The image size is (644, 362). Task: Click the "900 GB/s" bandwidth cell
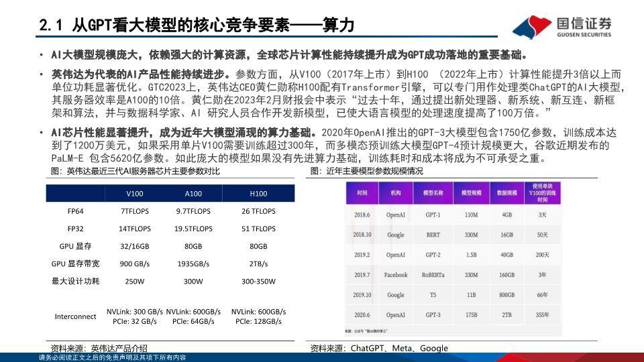135,264
